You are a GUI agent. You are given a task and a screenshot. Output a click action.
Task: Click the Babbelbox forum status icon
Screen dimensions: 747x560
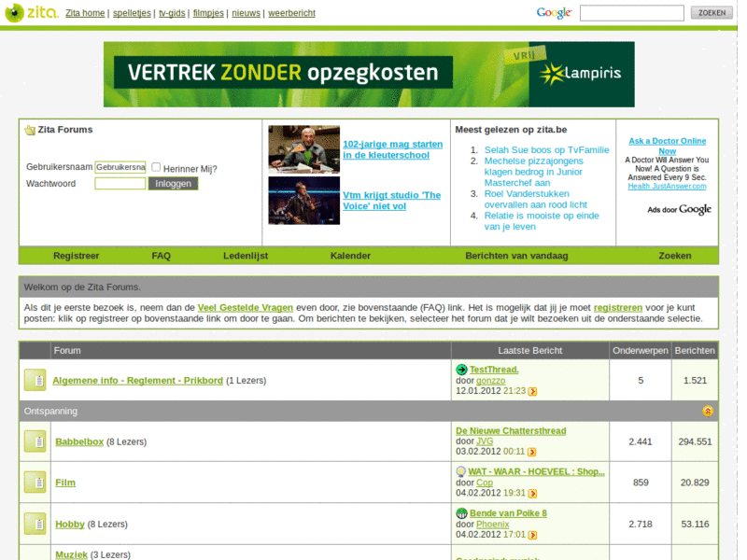pos(35,441)
